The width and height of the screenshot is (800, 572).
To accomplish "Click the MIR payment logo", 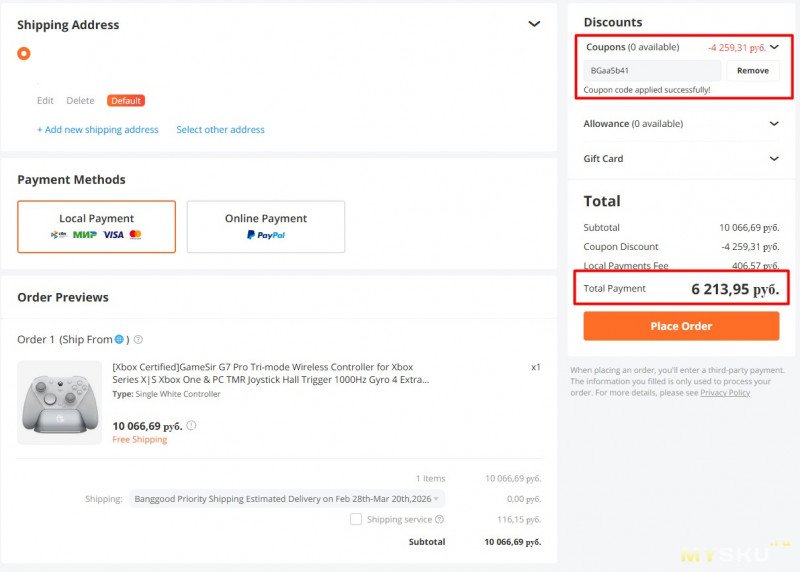I will pyautogui.click(x=85, y=235).
